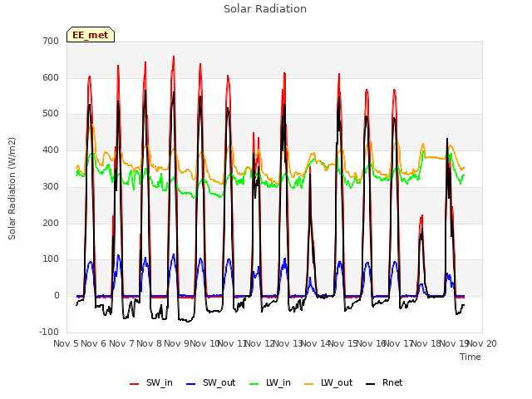Click the Nov 14 x-axis tick label
Image resolution: width=532 pixels, height=399 pixels.
pyautogui.click(x=316, y=343)
